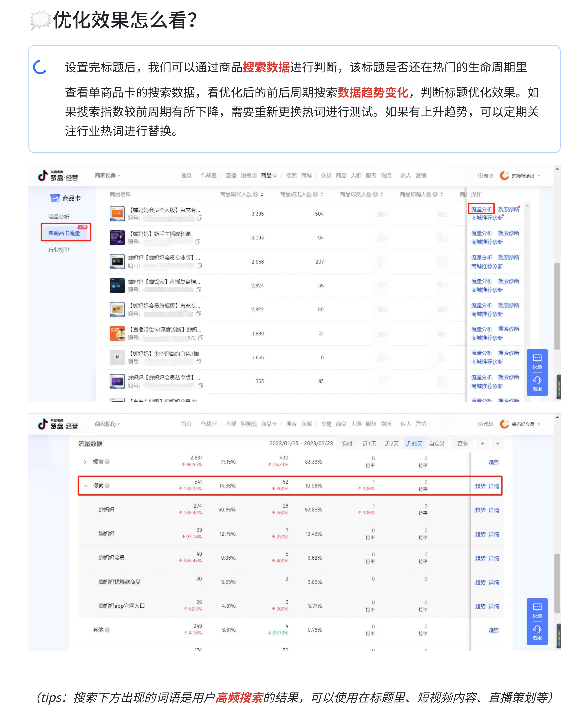
Task: Click the 客服 headset icon in the traffic data screenshot
Action: click(537, 629)
